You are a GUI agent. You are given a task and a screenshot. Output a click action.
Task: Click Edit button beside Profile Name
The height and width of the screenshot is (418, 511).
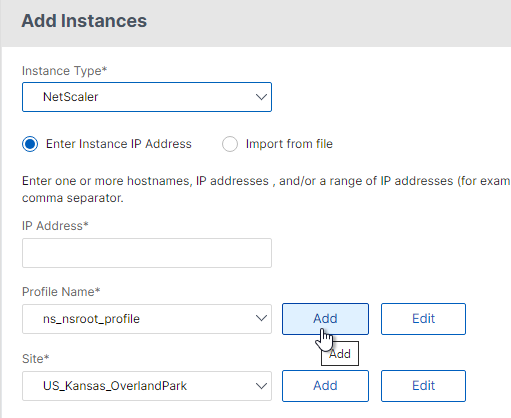pyautogui.click(x=423, y=319)
